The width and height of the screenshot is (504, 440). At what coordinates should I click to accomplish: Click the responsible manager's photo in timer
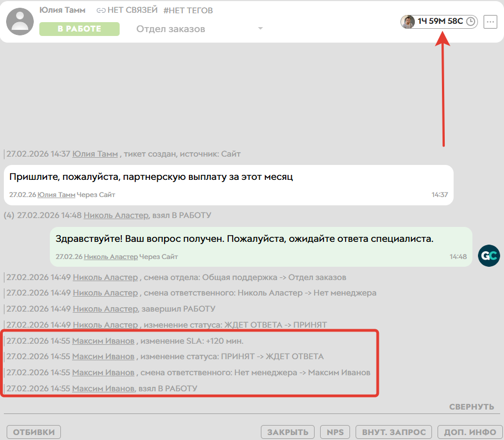tap(408, 22)
